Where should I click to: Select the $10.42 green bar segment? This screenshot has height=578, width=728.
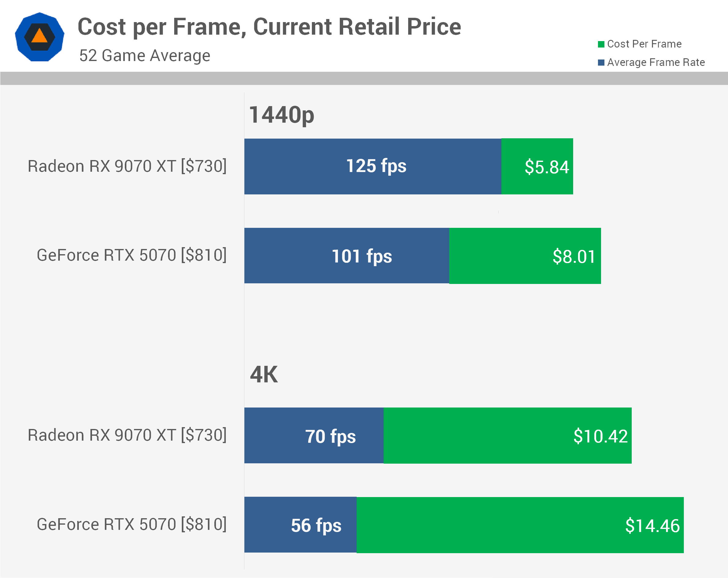pos(508,435)
